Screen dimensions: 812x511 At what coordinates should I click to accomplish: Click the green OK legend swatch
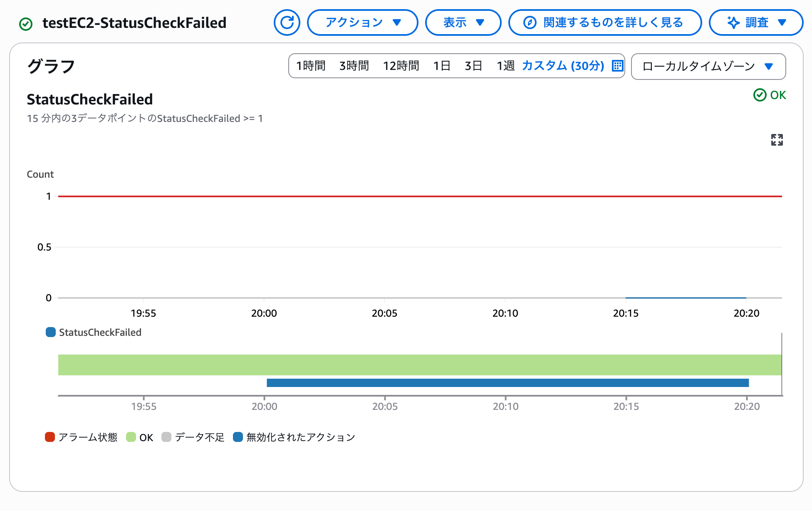(131, 437)
